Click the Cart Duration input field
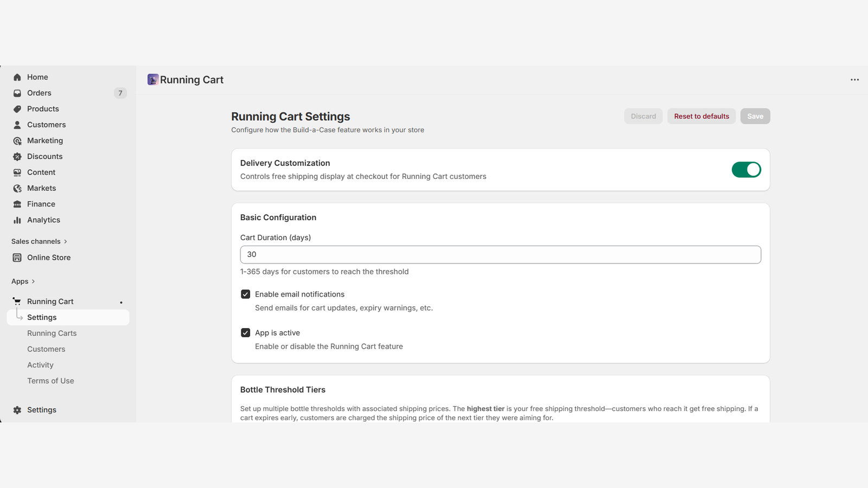868x488 pixels. point(500,254)
